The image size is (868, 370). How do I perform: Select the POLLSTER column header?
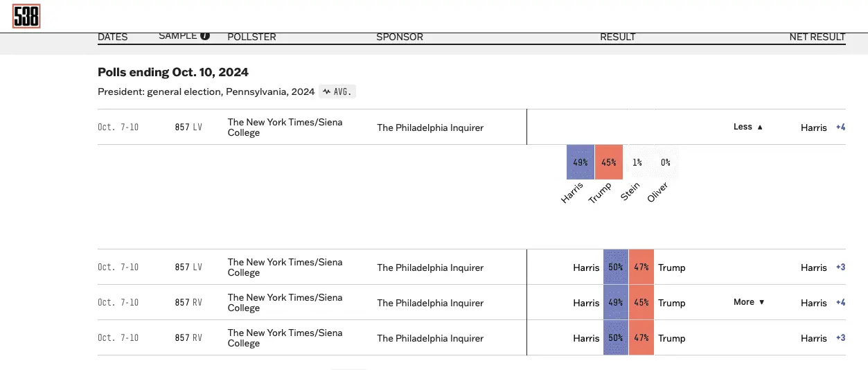click(x=251, y=37)
